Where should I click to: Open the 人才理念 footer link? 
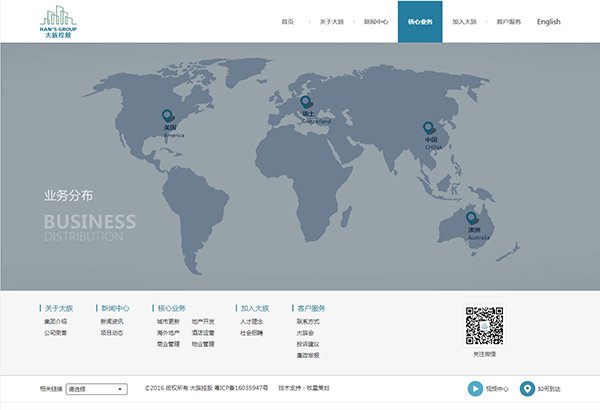point(251,322)
